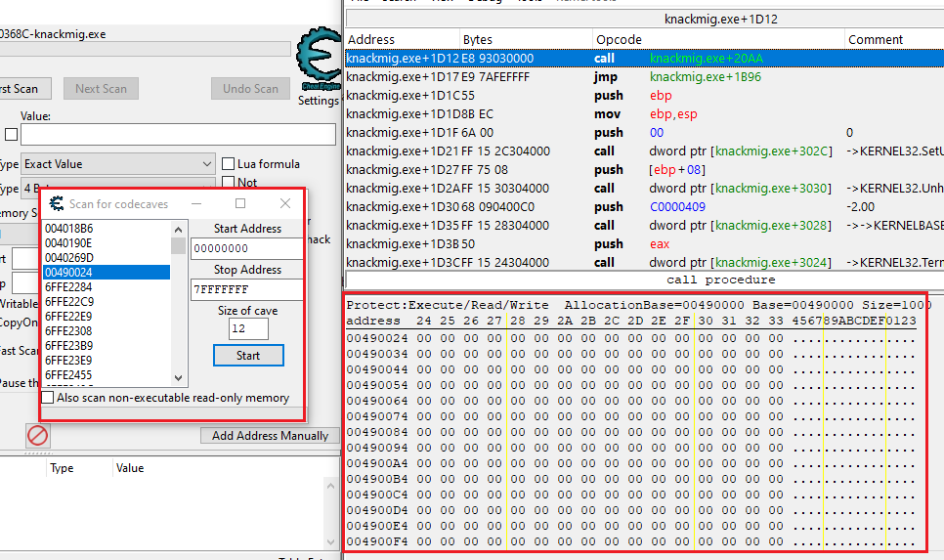Select codecave address 6FFE22C9
Viewport: 944px width, 560px height.
[107, 302]
